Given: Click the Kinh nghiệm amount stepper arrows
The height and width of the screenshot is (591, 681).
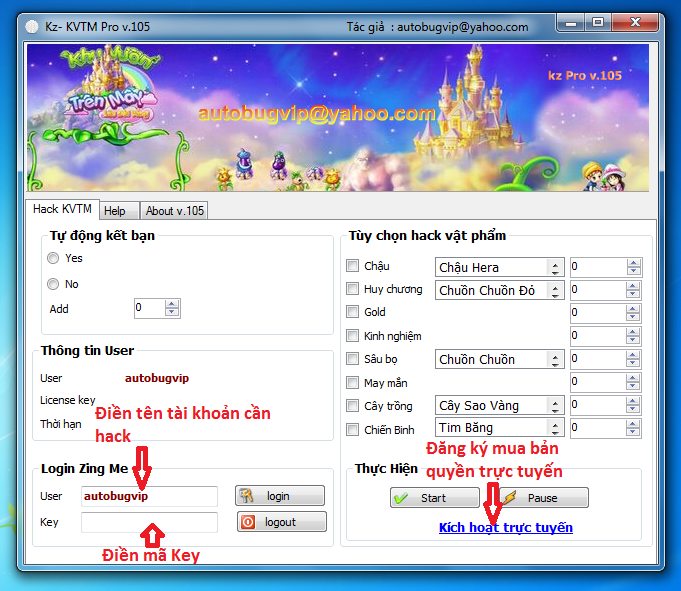Looking at the screenshot, I should (x=633, y=336).
